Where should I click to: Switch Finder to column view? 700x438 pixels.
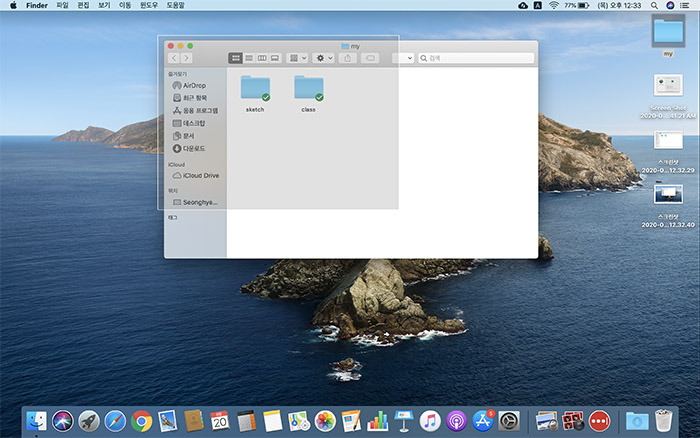[262, 58]
